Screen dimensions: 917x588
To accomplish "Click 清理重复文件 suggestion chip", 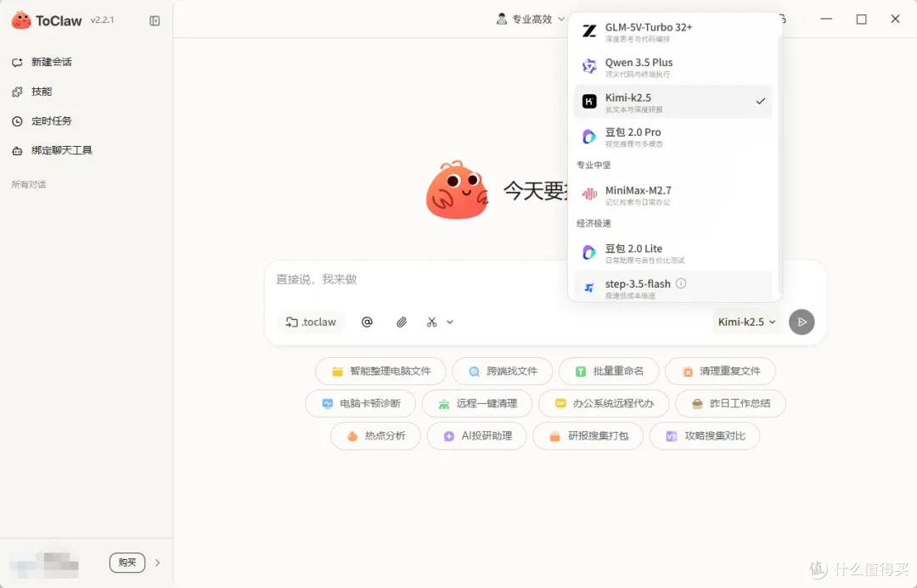I will [x=721, y=371].
